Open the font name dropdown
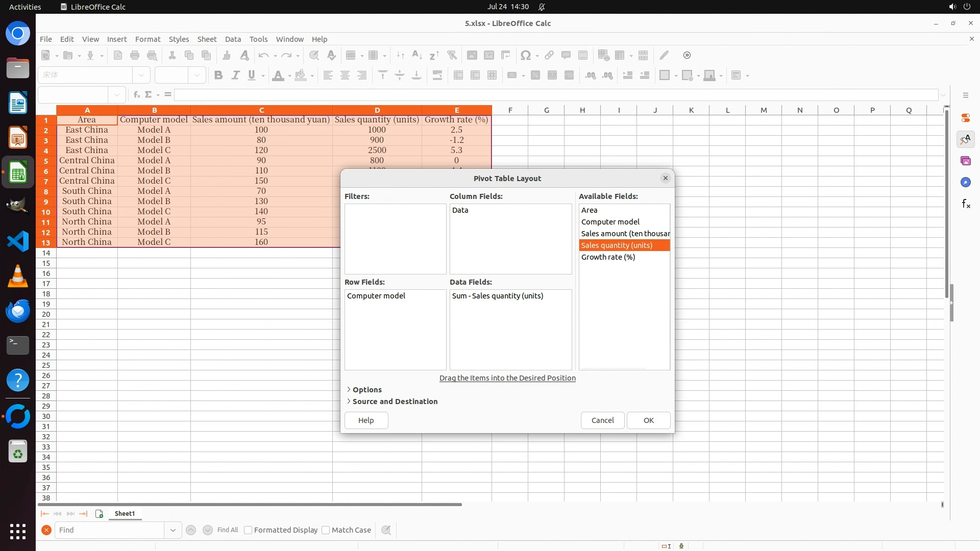This screenshot has height=551, width=980. [141, 76]
